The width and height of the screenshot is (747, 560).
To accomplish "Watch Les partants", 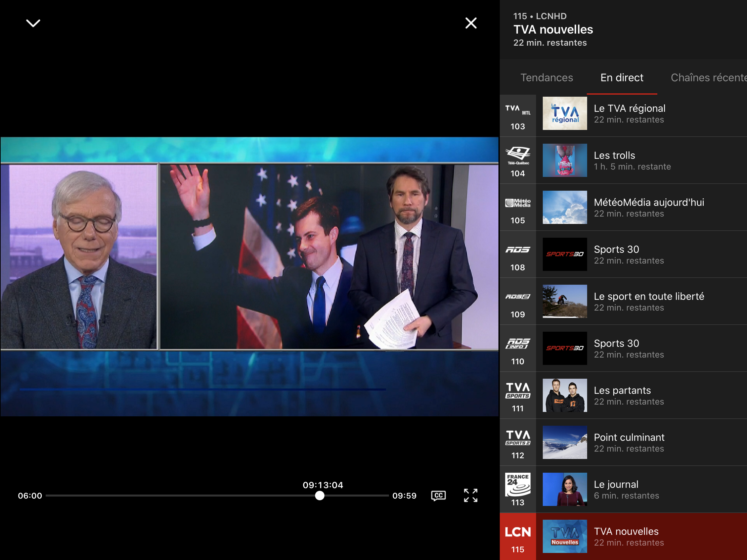I will tap(622, 390).
